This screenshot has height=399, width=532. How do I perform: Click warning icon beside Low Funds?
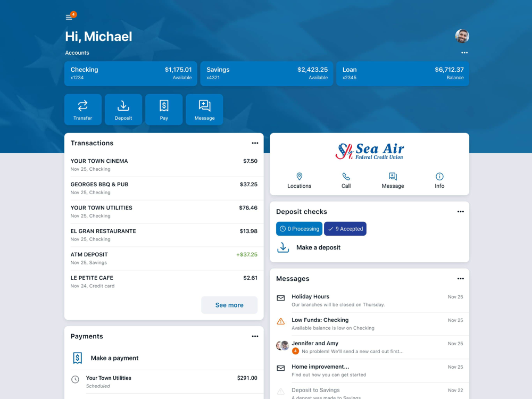pyautogui.click(x=280, y=321)
